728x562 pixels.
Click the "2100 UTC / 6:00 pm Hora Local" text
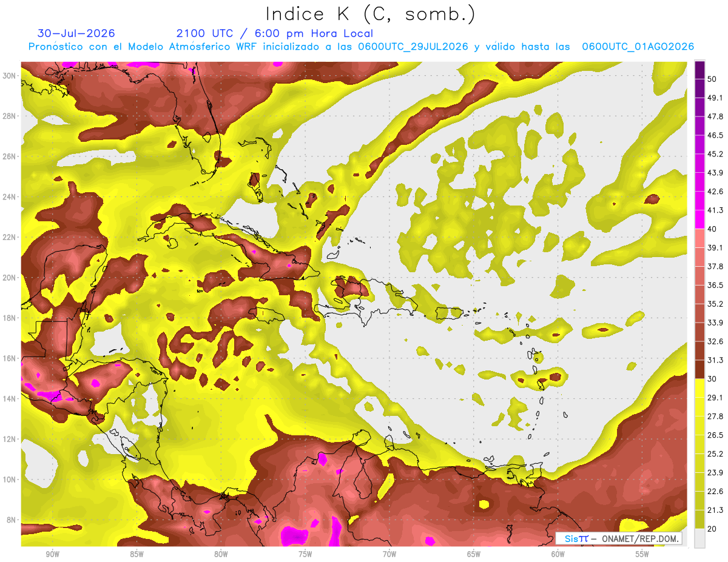click(275, 33)
